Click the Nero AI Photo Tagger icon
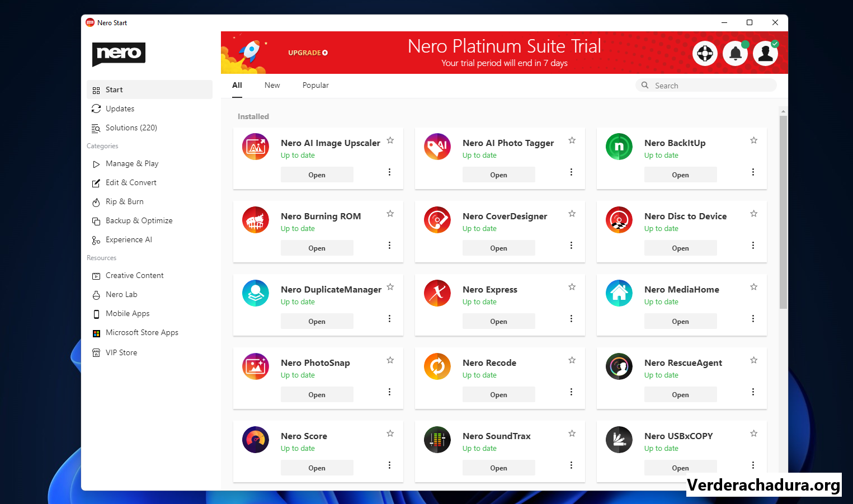853x504 pixels. tap(437, 147)
